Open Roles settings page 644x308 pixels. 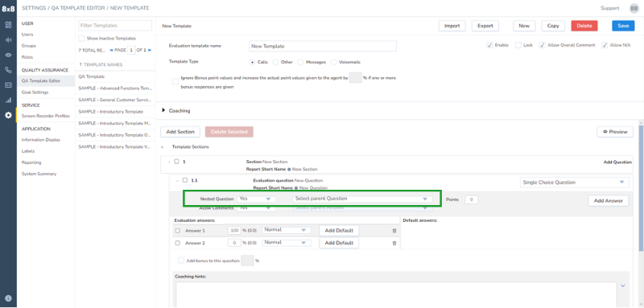27,57
